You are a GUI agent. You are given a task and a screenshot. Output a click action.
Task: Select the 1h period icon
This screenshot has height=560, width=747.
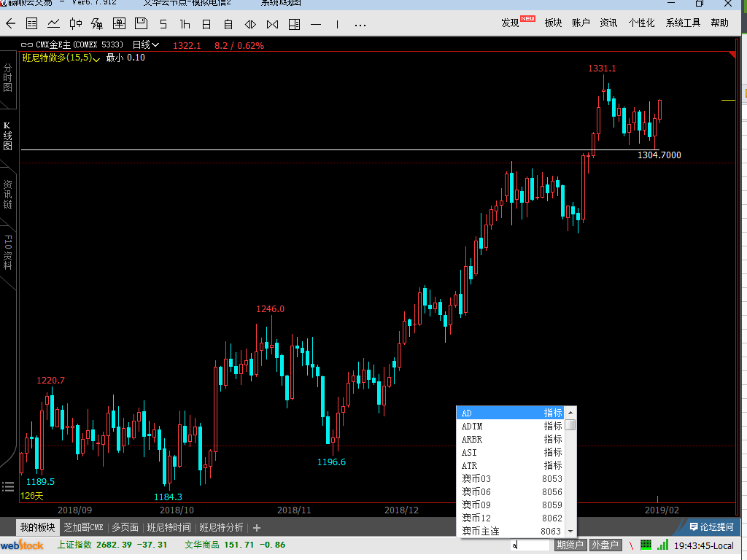tap(185, 24)
